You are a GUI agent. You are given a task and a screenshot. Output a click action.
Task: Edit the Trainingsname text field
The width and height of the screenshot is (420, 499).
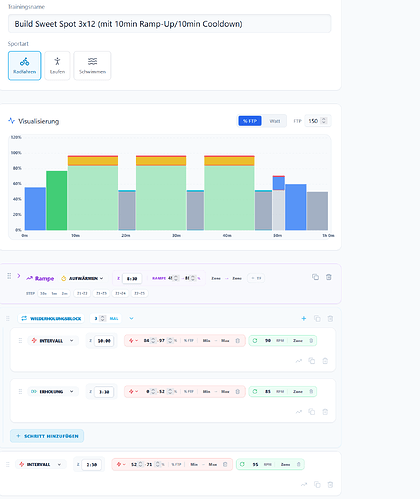[169, 24]
